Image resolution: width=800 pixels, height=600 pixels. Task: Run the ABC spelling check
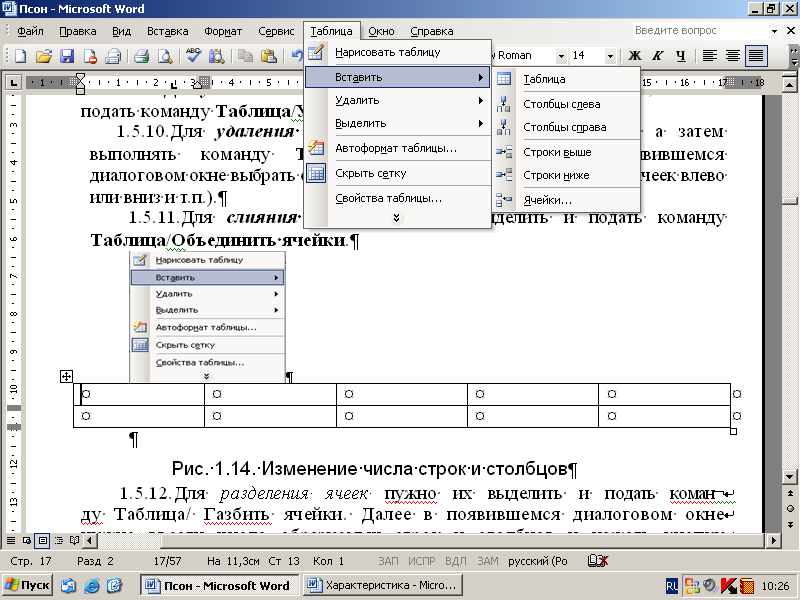pos(193,56)
